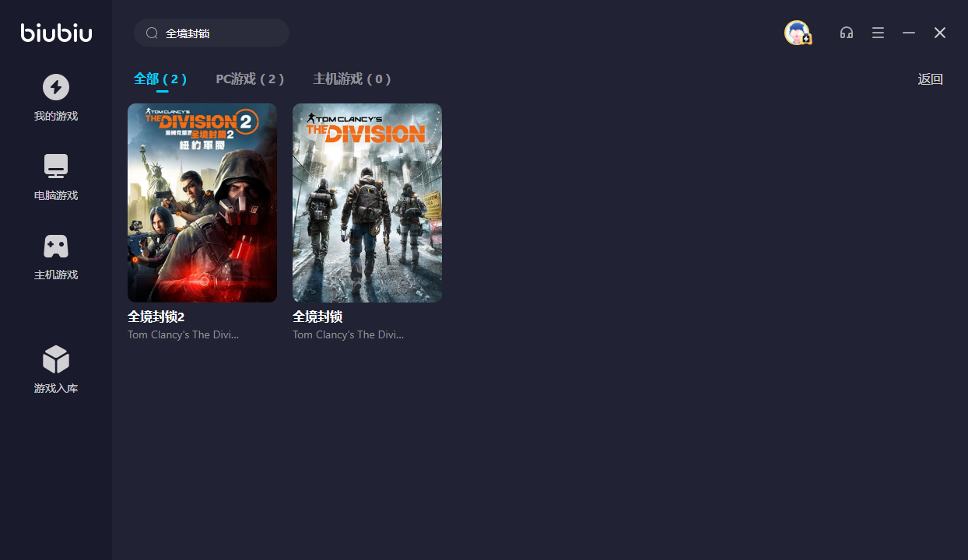Viewport: 968px width, 560px height.
Task: Minimize the biubiu window
Action: pyautogui.click(x=909, y=33)
